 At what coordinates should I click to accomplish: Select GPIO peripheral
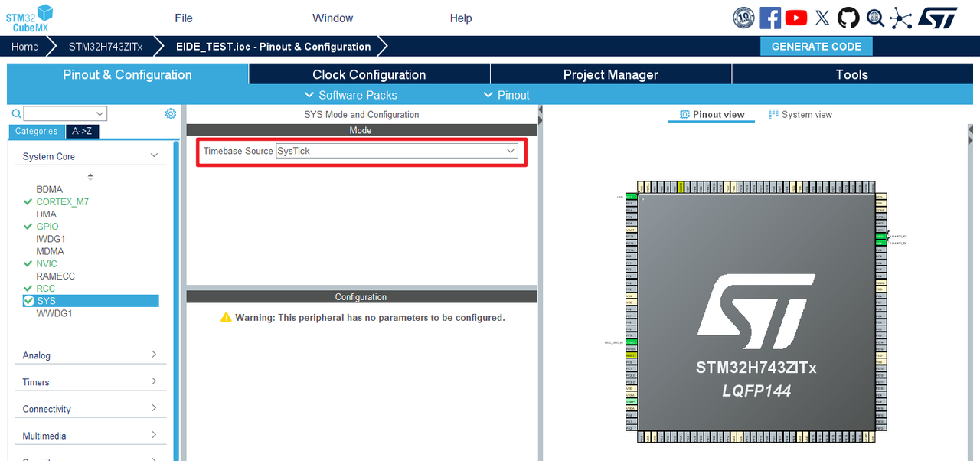tap(47, 227)
